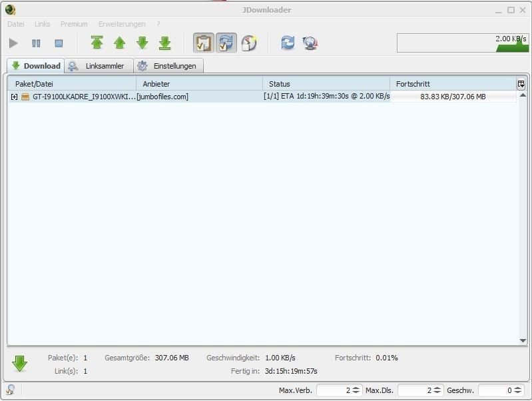Image resolution: width=532 pixels, height=401 pixels.
Task: Click the Fertig in 3d:15h:19m:57s value
Action: coord(291,371)
